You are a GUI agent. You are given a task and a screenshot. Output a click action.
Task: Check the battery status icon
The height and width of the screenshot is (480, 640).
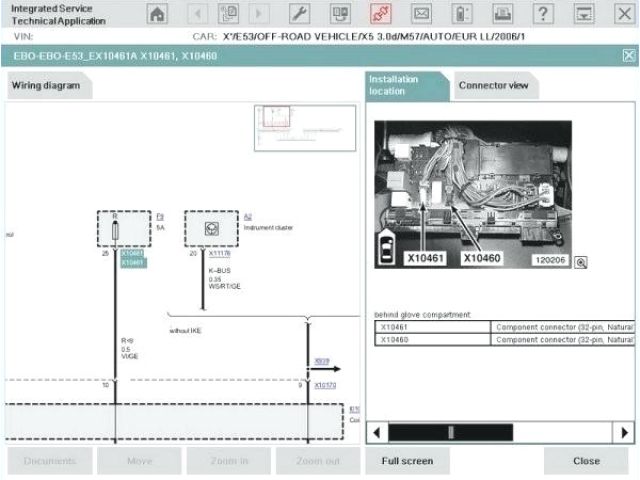[x=461, y=14]
